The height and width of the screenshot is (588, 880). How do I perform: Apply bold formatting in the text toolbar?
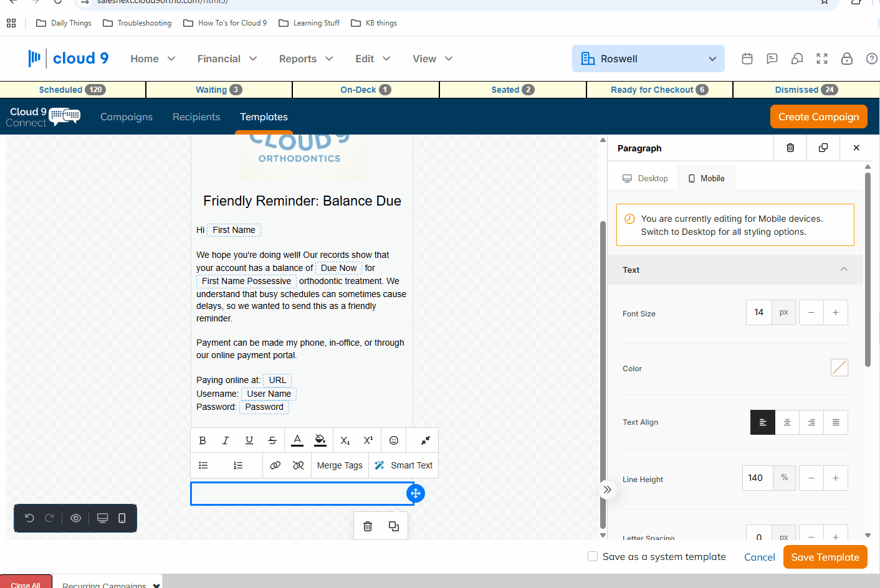pyautogui.click(x=203, y=440)
